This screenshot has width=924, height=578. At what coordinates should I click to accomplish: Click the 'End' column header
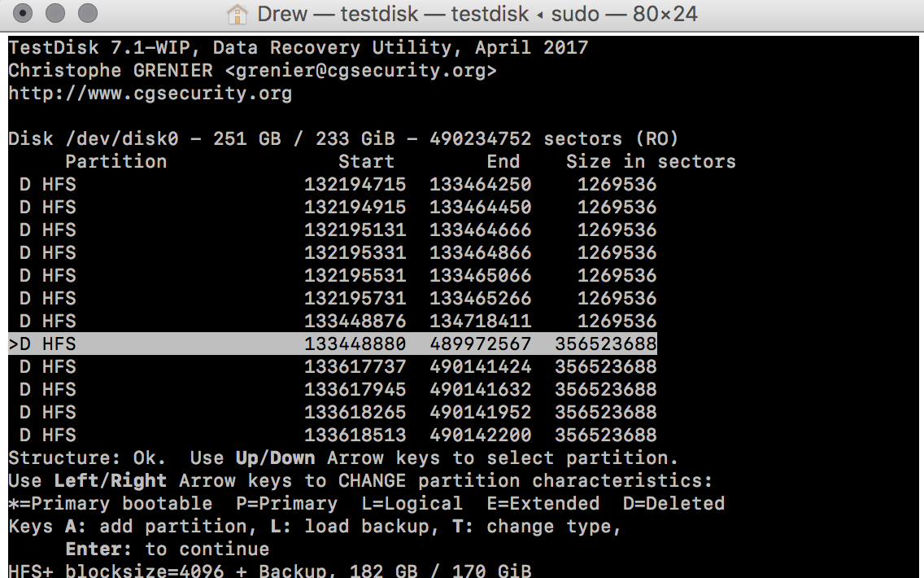(503, 162)
